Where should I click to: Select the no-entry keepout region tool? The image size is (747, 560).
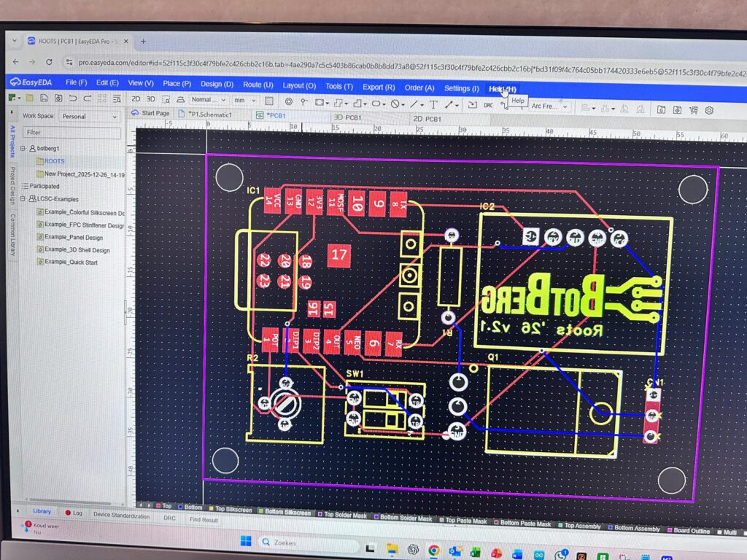[395, 104]
